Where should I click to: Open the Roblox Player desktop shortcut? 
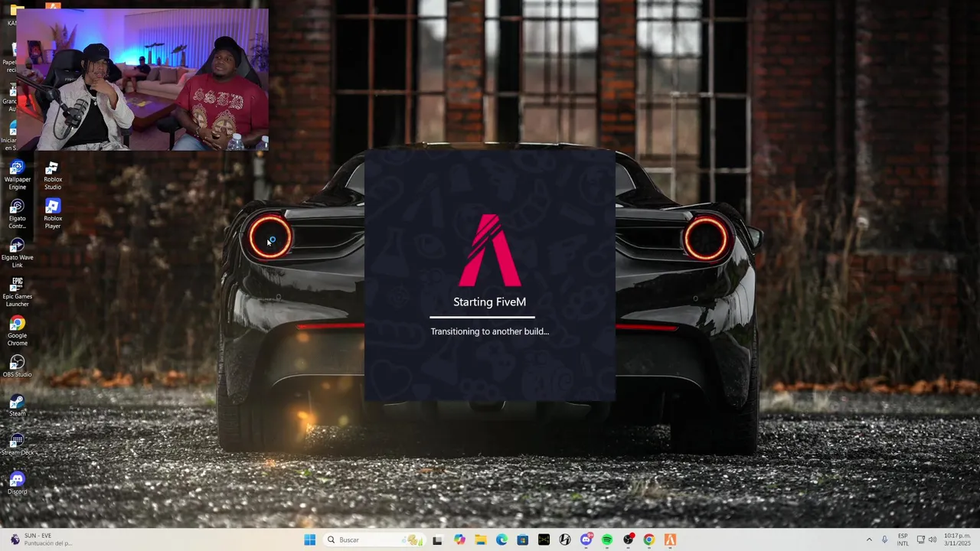(53, 214)
